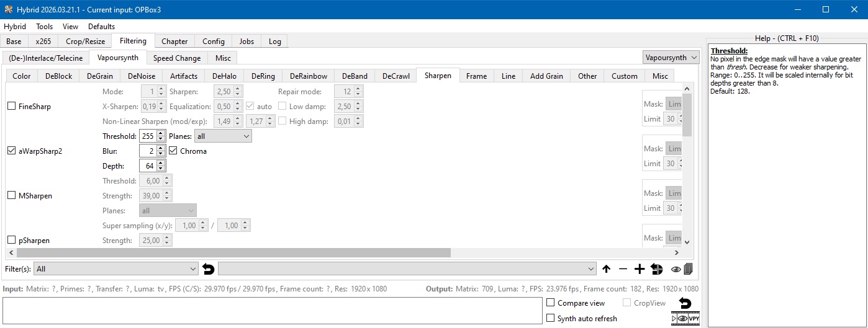Uncheck the aWarpSharp2 Chroma option
Image resolution: width=868 pixels, height=328 pixels.
pos(173,151)
